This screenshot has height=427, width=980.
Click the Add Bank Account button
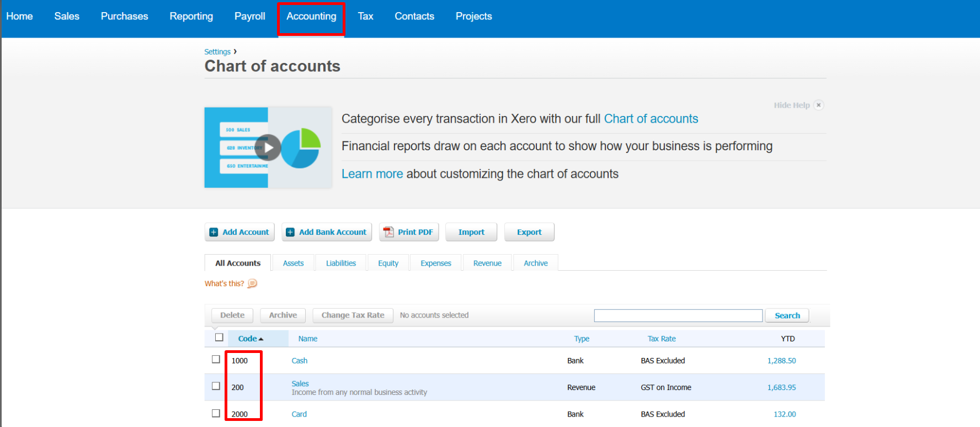pos(327,232)
